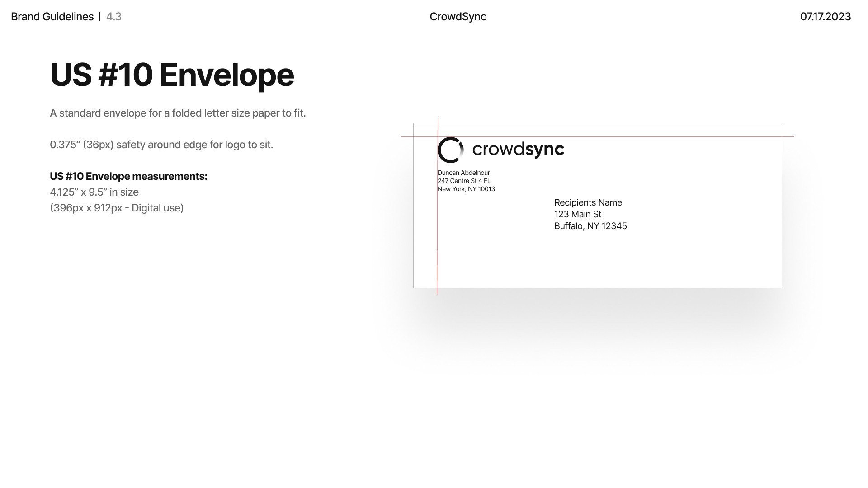Click the Buffalo, NY 12345 line

pyautogui.click(x=590, y=226)
